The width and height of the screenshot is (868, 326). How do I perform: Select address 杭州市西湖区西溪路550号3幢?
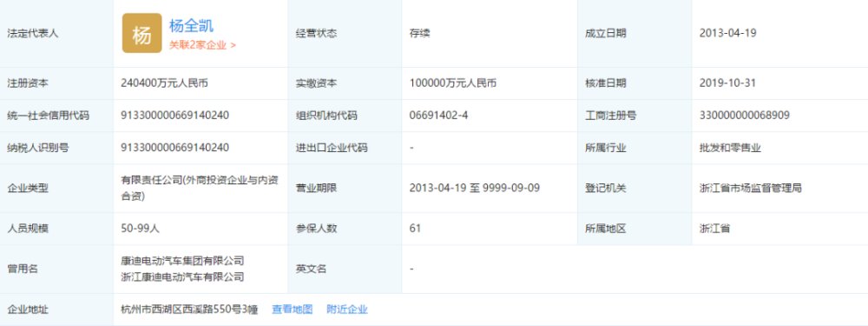(189, 309)
